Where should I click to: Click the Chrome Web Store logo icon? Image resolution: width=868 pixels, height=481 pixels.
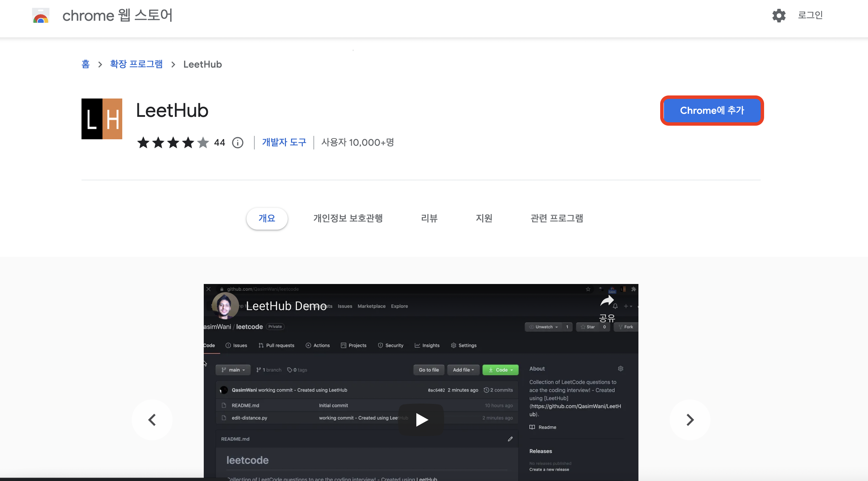41,16
